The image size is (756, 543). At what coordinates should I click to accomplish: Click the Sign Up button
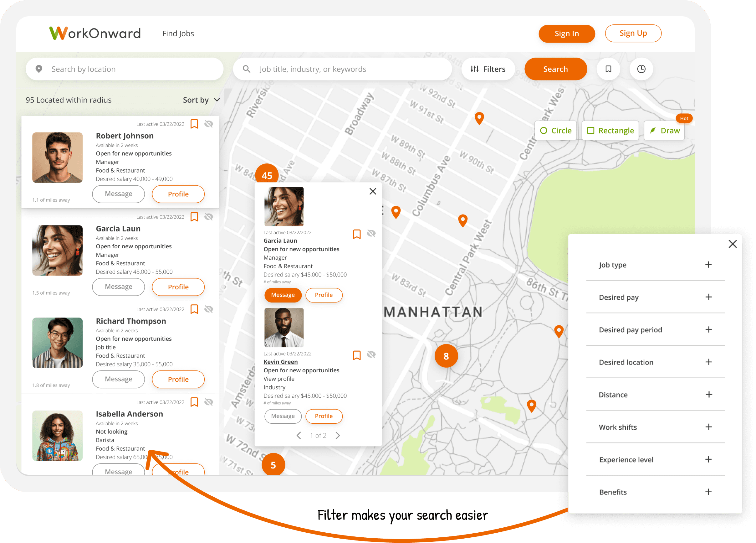(x=633, y=34)
